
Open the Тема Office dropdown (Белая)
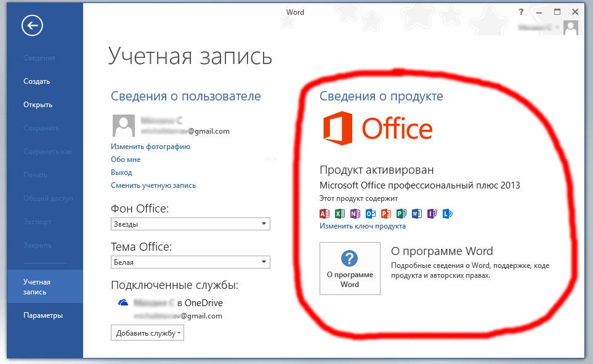[x=190, y=262]
